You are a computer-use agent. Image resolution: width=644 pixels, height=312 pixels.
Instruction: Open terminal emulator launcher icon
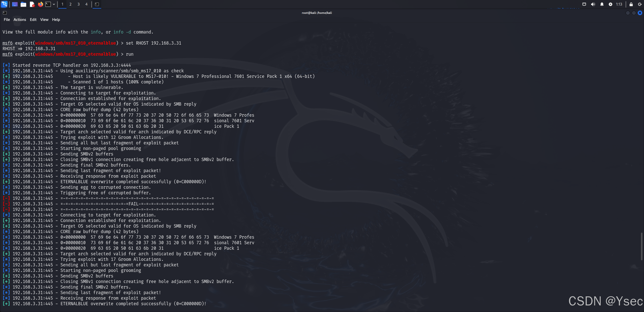point(48,4)
